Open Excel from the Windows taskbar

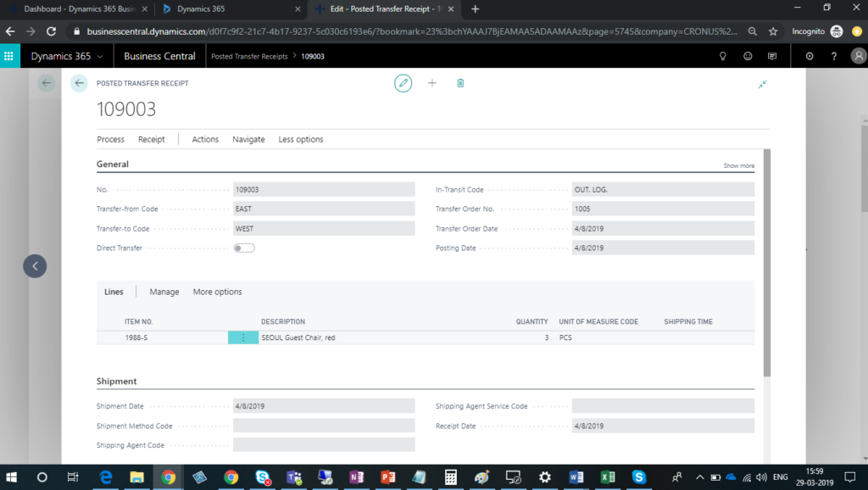[608, 477]
